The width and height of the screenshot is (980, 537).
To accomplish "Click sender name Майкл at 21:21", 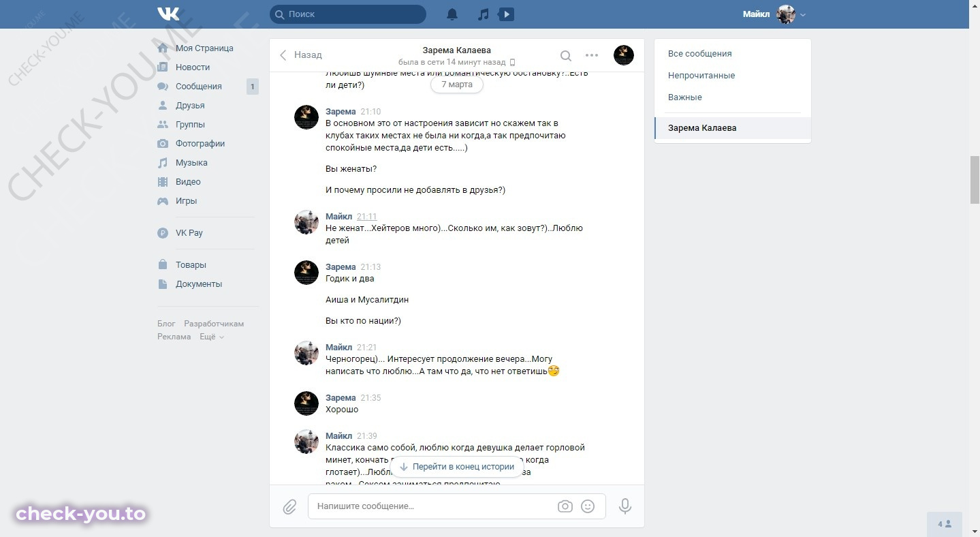I will (339, 348).
